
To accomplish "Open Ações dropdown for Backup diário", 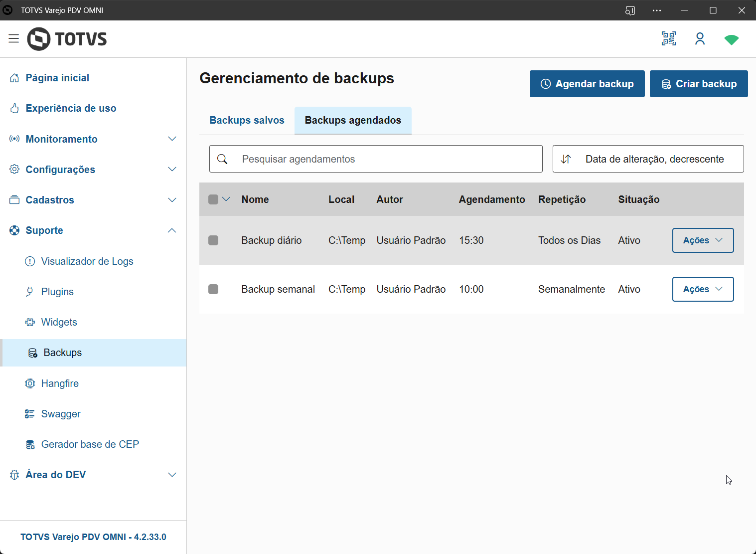I will pos(703,240).
